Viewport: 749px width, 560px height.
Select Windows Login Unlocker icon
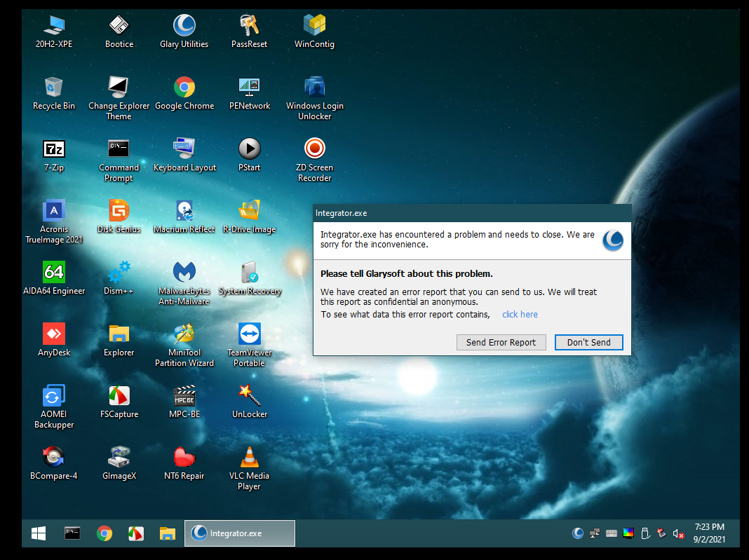tap(314, 98)
